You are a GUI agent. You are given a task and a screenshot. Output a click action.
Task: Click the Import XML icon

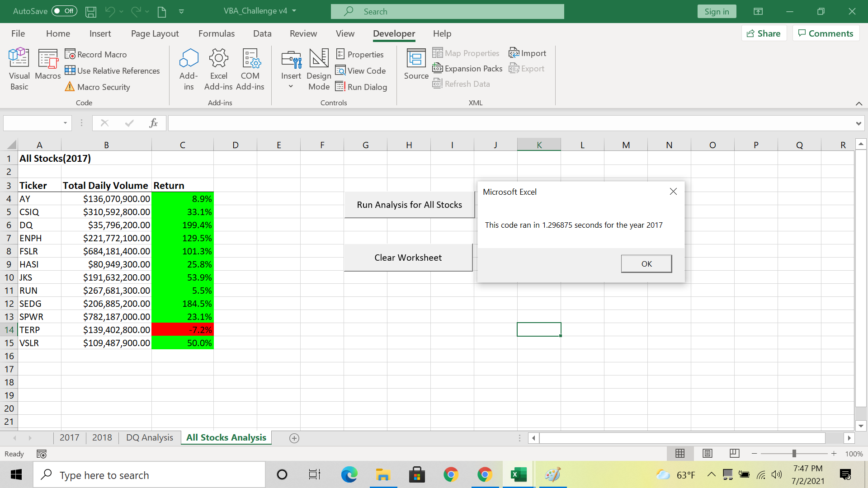[x=514, y=53]
